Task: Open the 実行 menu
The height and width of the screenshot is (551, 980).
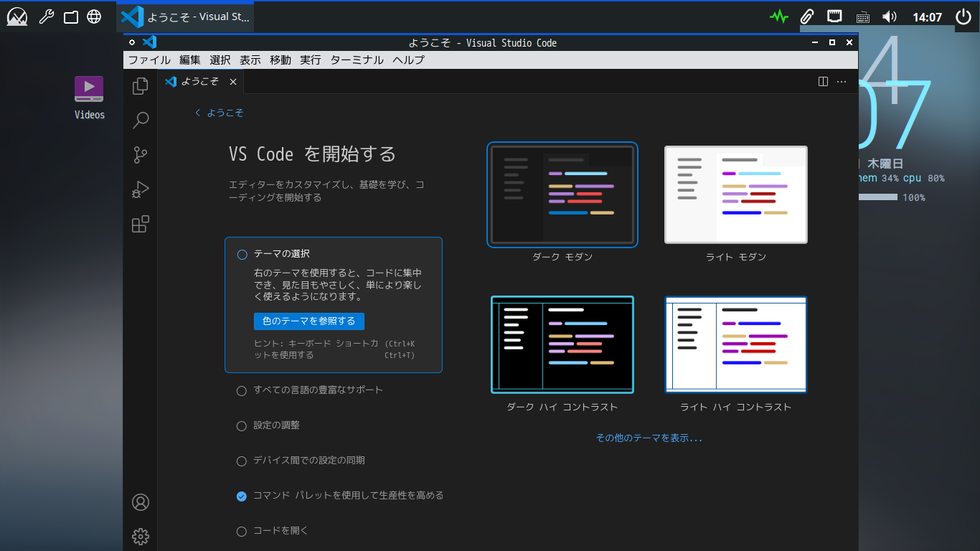Action: click(x=311, y=60)
